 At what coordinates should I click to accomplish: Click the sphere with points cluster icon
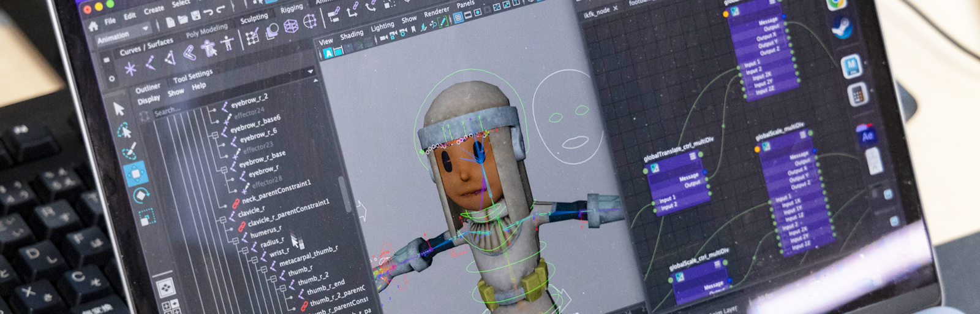pos(310,21)
